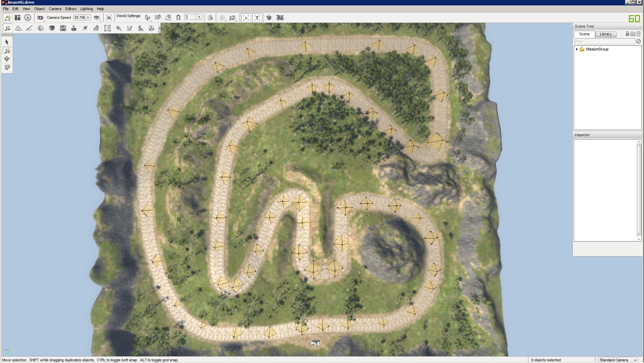
Task: Click the snap size field showing 2
Action: [190, 17]
